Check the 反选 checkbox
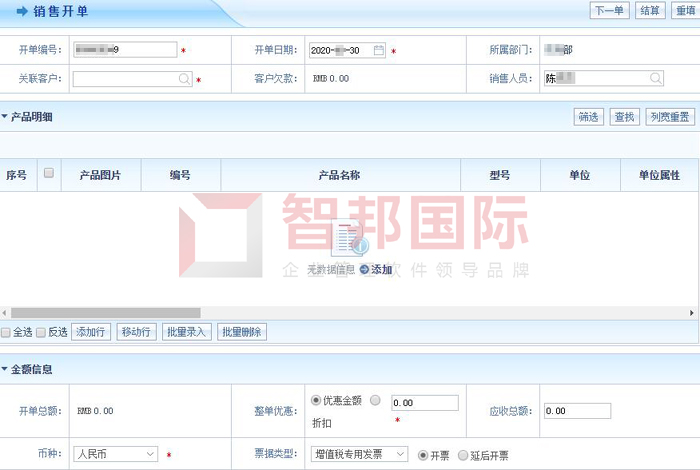 click(x=41, y=333)
